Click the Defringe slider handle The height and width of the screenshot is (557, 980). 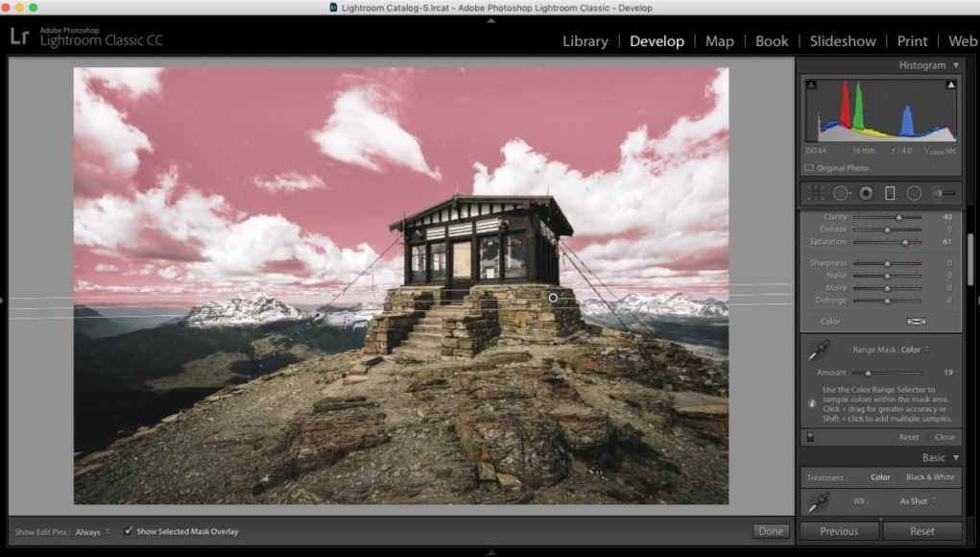point(887,302)
